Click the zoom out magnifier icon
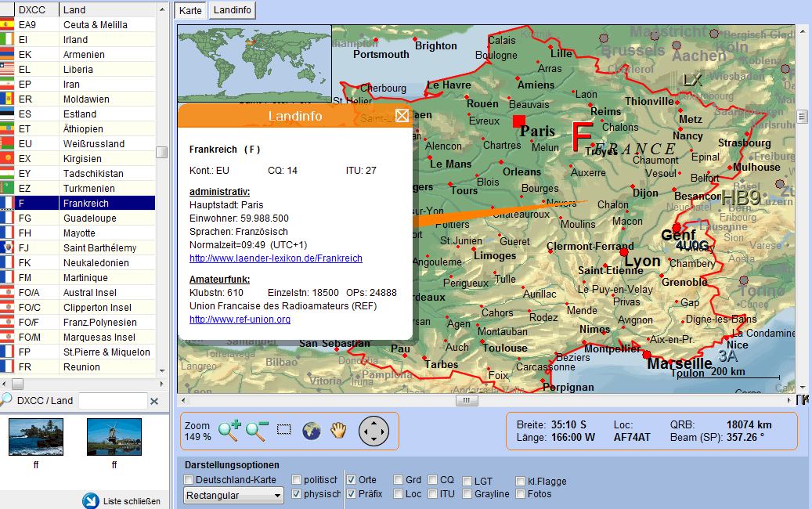The width and height of the screenshot is (812, 509). (x=257, y=429)
